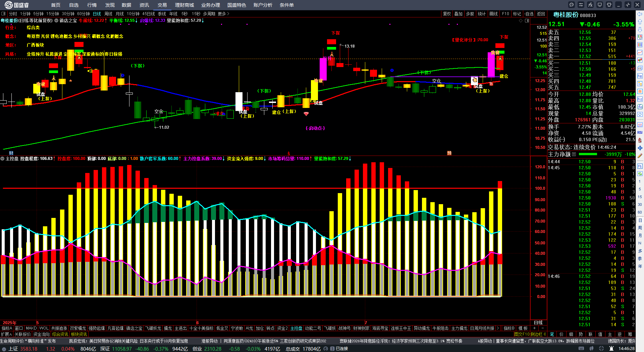Click the keyboard icon in status bar
The width and height of the screenshot is (644, 352).
pos(581,349)
